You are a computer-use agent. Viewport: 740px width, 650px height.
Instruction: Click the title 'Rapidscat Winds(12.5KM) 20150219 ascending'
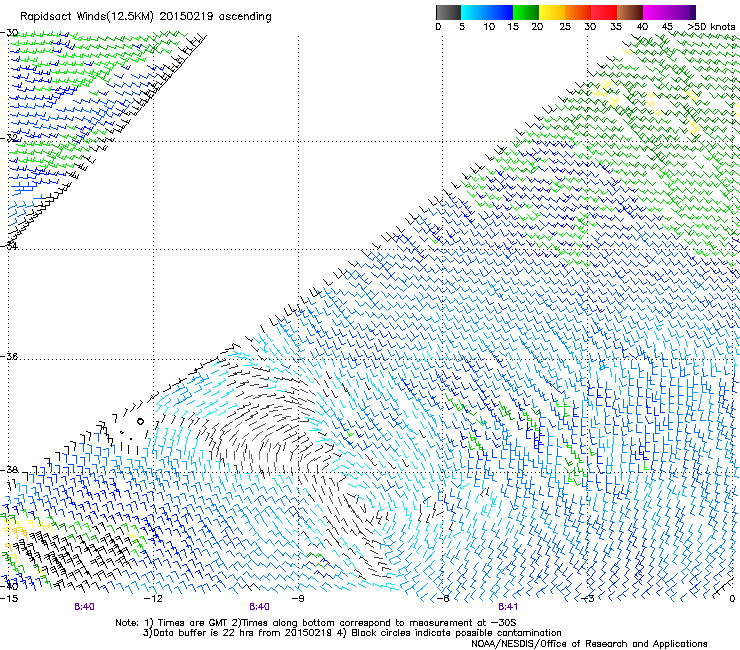[146, 17]
